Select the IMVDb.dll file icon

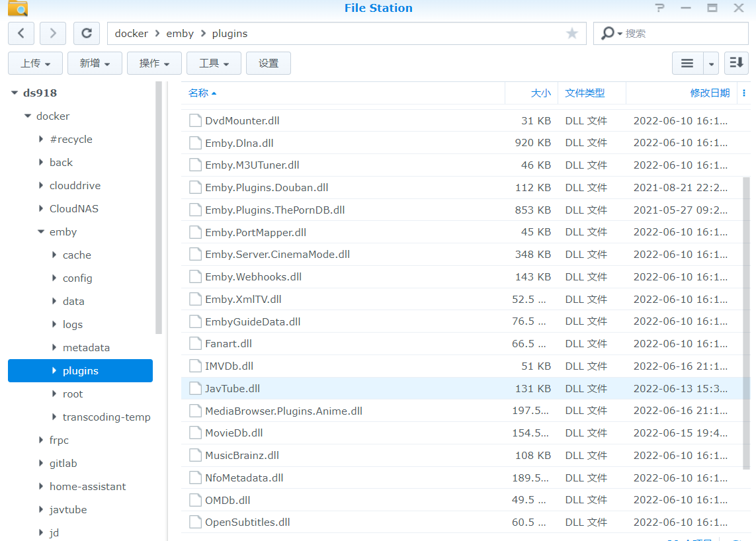click(x=195, y=366)
